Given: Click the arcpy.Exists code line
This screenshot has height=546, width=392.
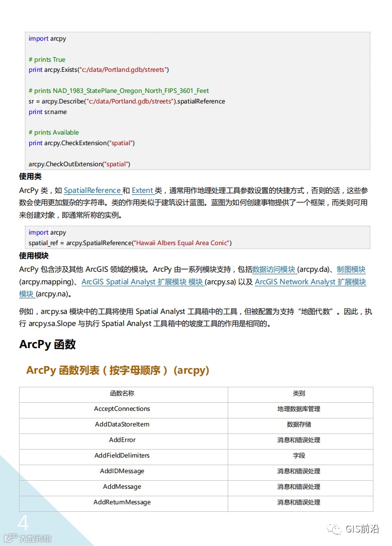Looking at the screenshot, I should coord(99,70).
